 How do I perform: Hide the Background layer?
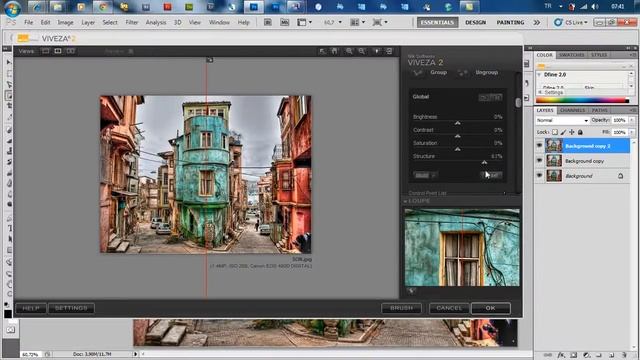point(539,176)
